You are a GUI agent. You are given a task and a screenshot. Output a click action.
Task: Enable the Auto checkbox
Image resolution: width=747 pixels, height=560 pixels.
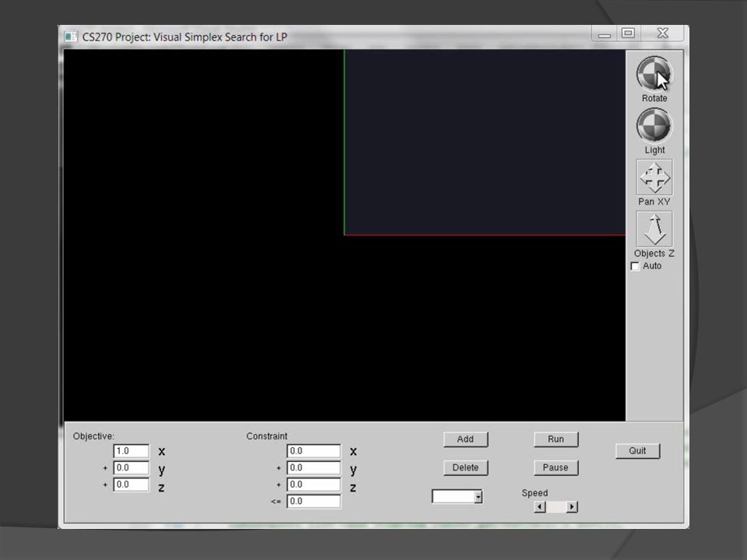[635, 266]
